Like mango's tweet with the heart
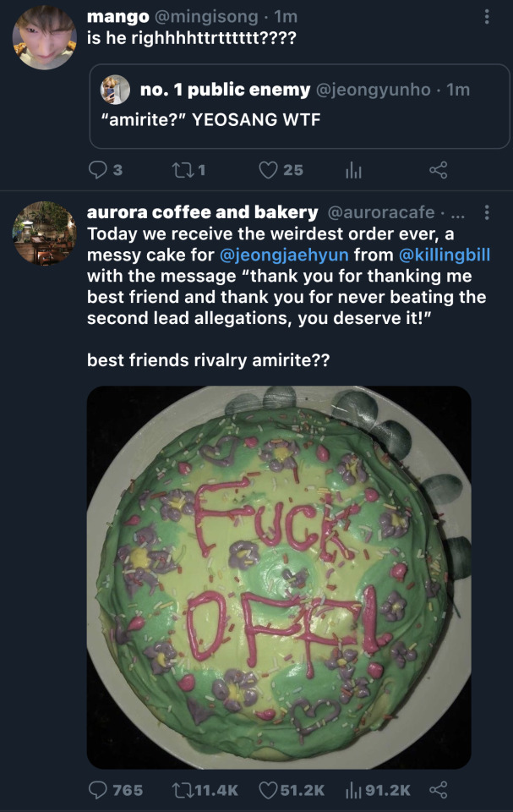 [269, 170]
